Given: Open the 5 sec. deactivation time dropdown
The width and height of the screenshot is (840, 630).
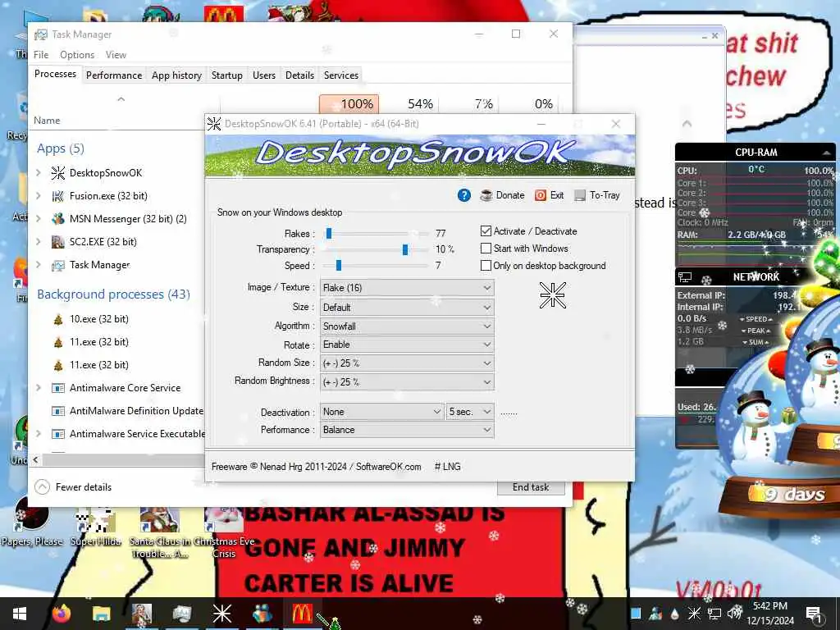Looking at the screenshot, I should [x=470, y=412].
